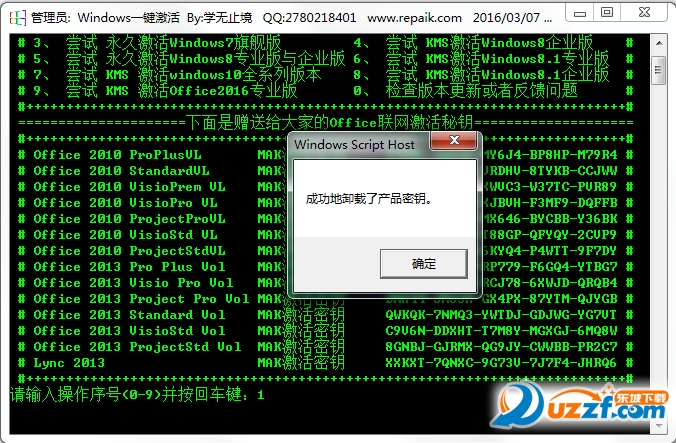
Task: Click the console window icon in title bar
Action: click(18, 17)
